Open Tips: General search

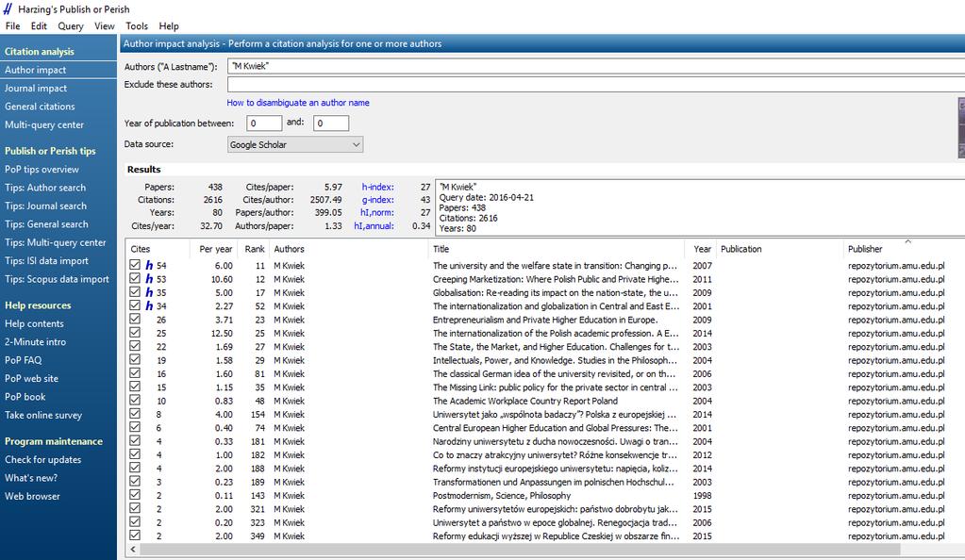[46, 224]
